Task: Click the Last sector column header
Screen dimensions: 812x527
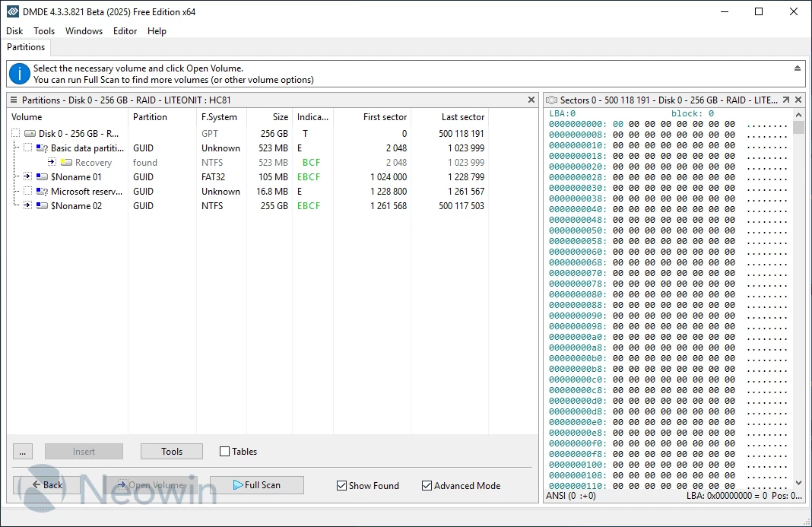Action: pos(450,117)
